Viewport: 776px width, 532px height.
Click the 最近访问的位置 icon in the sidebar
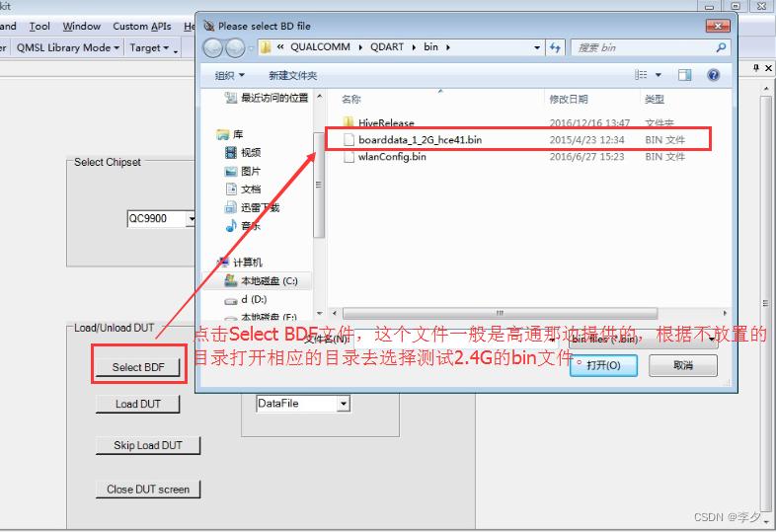(231, 98)
